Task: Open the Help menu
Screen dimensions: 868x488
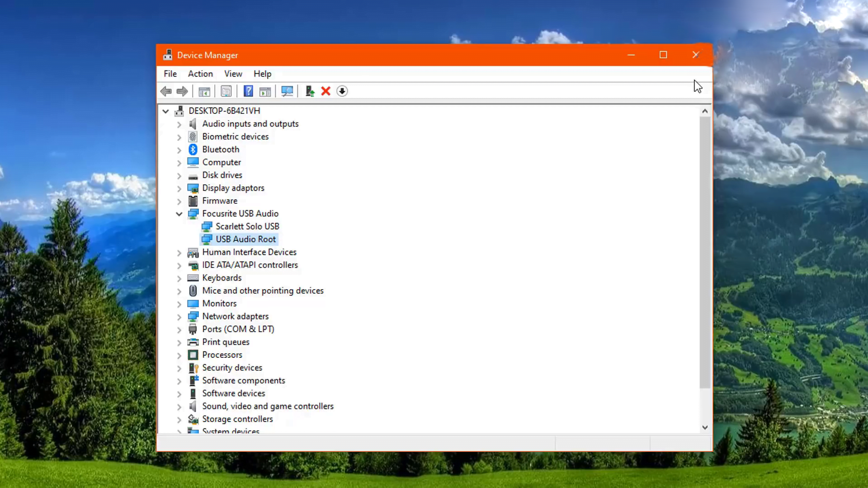Action: 262,74
